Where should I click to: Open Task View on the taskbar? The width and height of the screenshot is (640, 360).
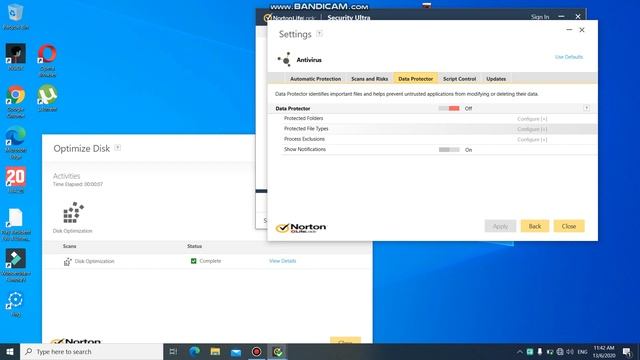[173, 351]
